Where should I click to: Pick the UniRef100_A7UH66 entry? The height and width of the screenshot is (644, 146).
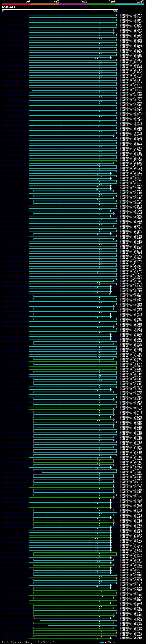[x=131, y=148]
